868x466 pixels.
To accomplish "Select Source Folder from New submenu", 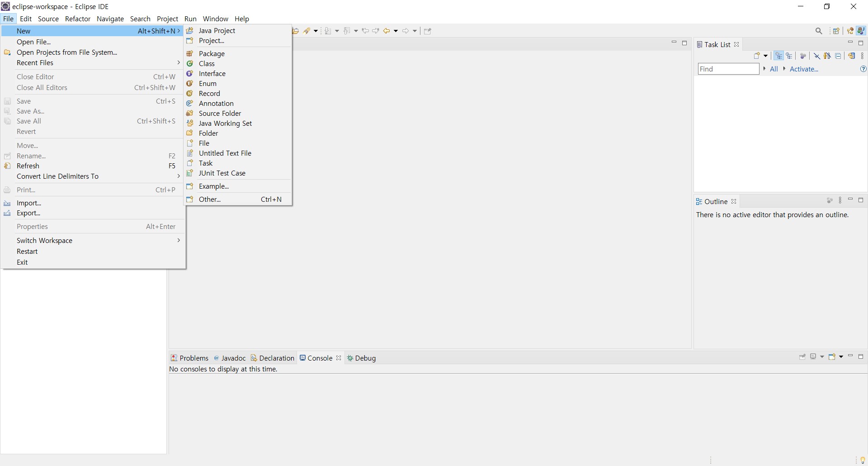I will (x=238, y=114).
